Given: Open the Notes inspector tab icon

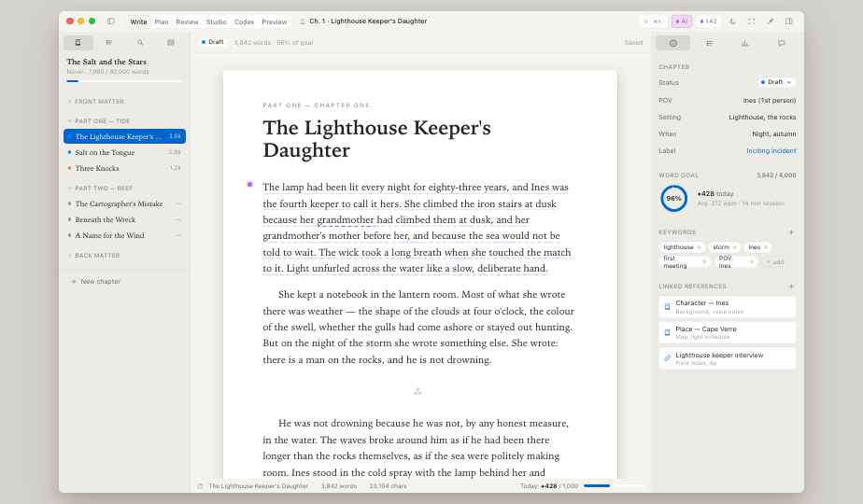Looking at the screenshot, I should pyautogui.click(x=710, y=43).
